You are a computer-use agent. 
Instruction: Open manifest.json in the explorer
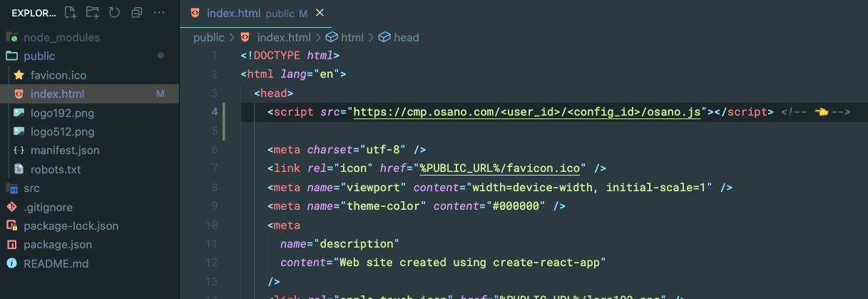click(65, 151)
